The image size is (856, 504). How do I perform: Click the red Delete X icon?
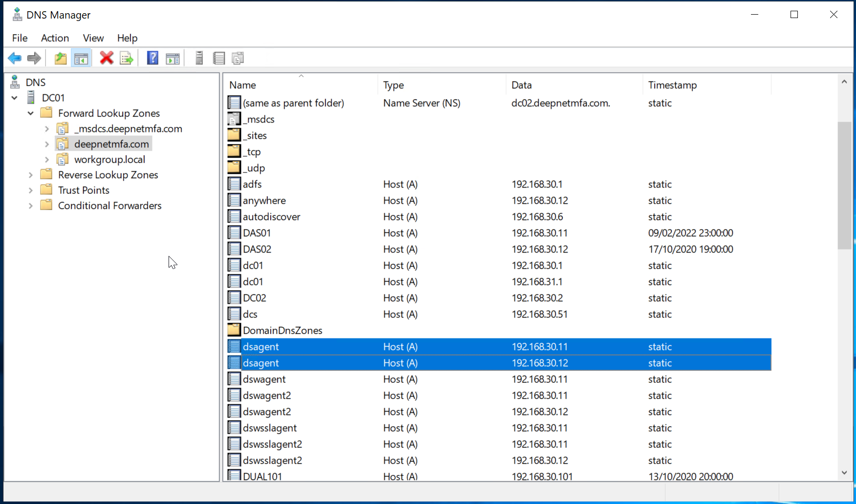click(x=107, y=59)
